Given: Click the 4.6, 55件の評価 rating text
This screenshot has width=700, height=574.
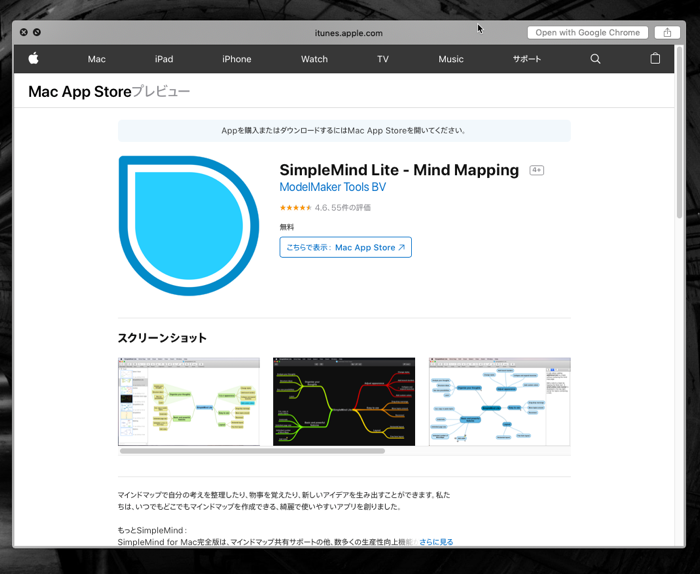Looking at the screenshot, I should (342, 208).
